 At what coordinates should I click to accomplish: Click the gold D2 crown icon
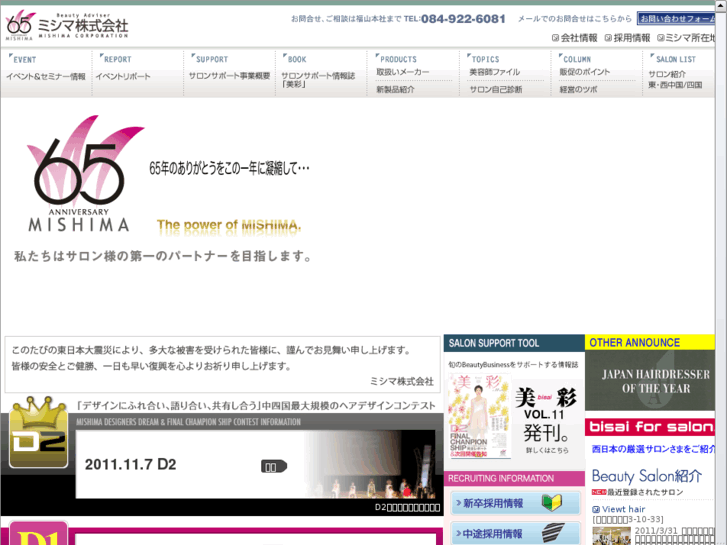38,432
